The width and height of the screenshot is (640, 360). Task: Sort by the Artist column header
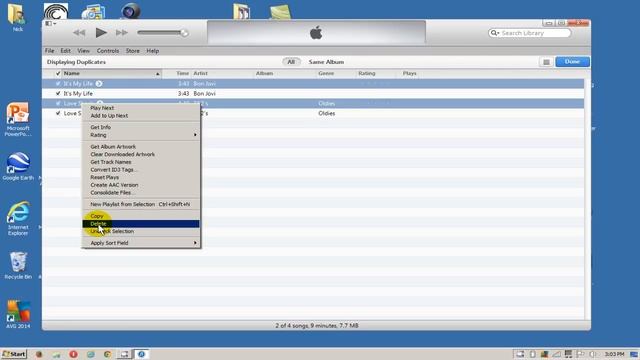pos(200,73)
